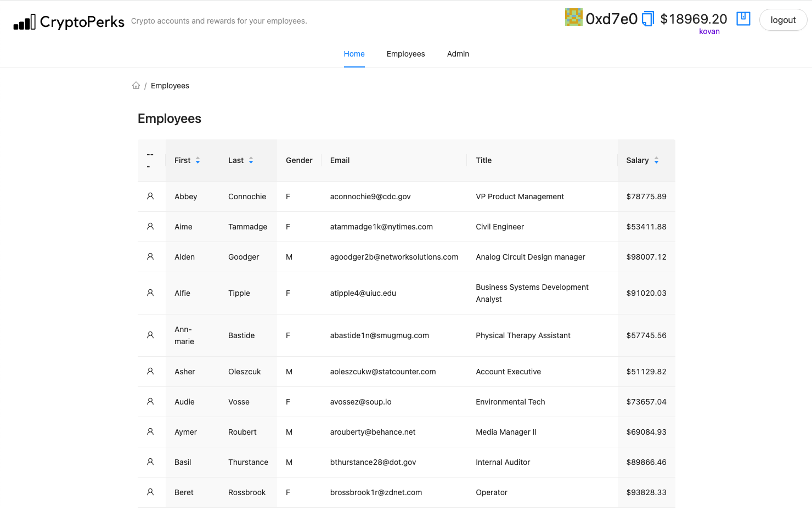Click the user icon for Basil Thurstance
812x511 pixels.
click(x=150, y=462)
